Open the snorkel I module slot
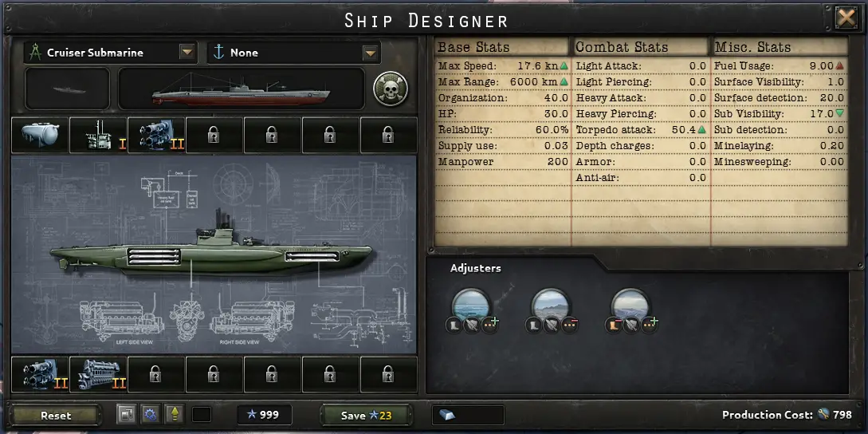The height and width of the screenshot is (434, 868). [x=98, y=136]
